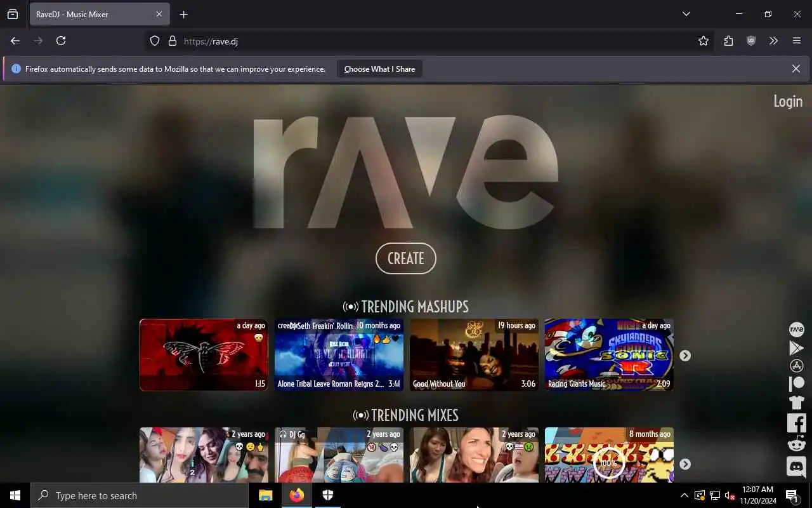This screenshot has height=508, width=812.
Task: Open the DJ Gg trending mix thumbnail
Action: (339, 455)
